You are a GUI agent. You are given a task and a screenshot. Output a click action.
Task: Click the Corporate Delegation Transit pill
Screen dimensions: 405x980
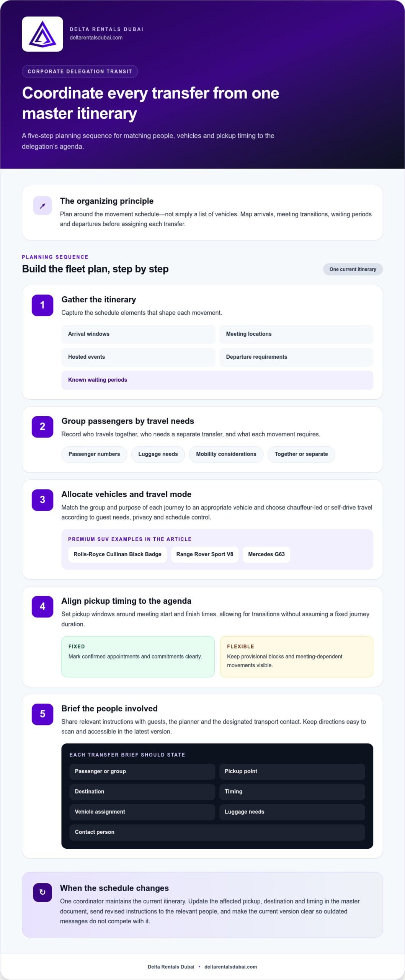pyautogui.click(x=80, y=72)
